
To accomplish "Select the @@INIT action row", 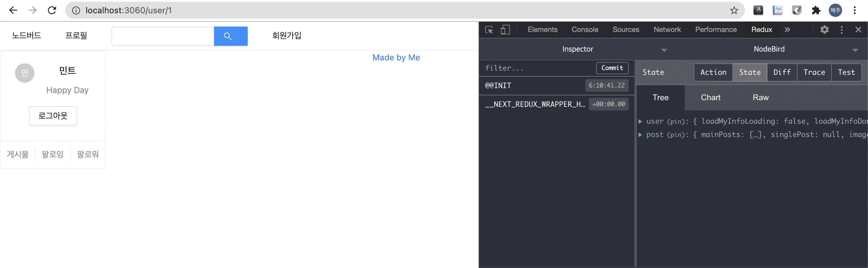I will (x=557, y=86).
